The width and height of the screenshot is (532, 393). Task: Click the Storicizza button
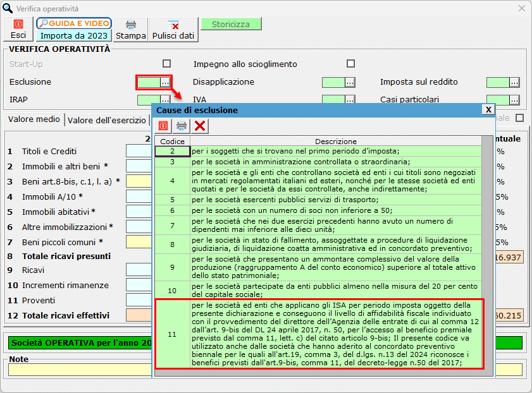point(231,24)
